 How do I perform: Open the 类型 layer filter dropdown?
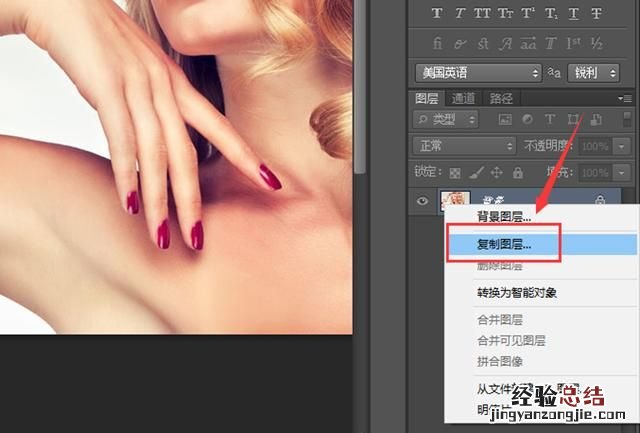[445, 120]
